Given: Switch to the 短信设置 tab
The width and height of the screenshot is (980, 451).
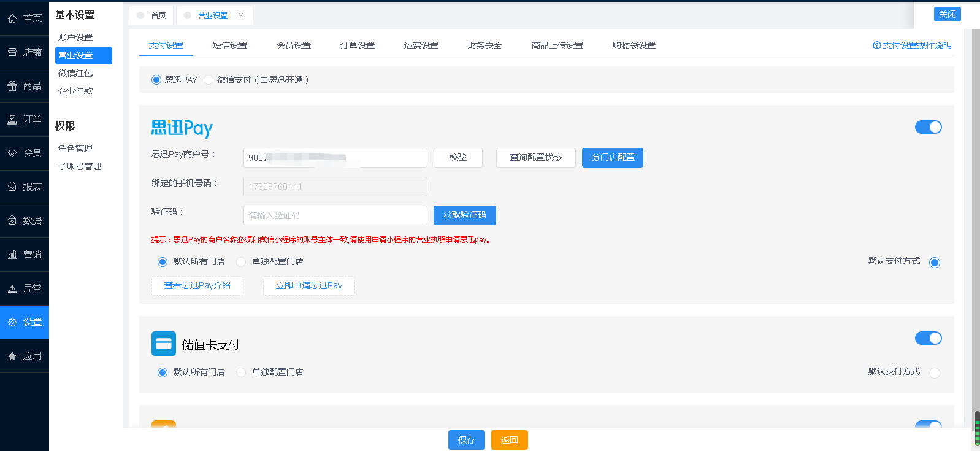Looking at the screenshot, I should tap(230, 45).
